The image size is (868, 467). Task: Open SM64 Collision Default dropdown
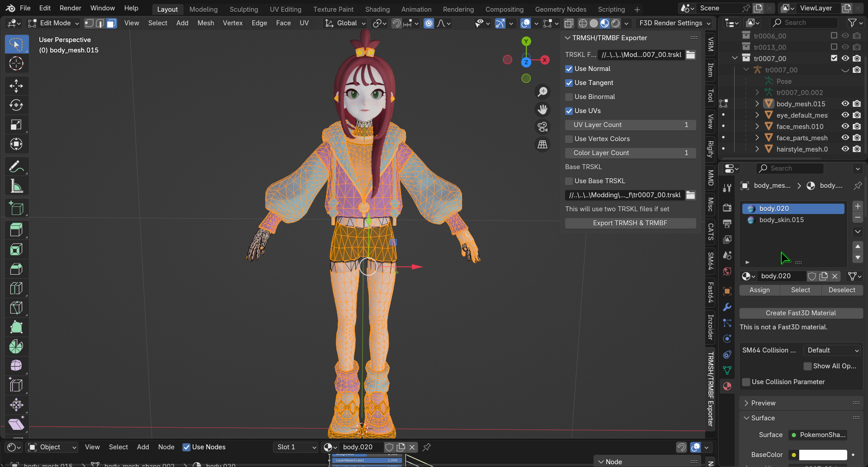pos(833,350)
